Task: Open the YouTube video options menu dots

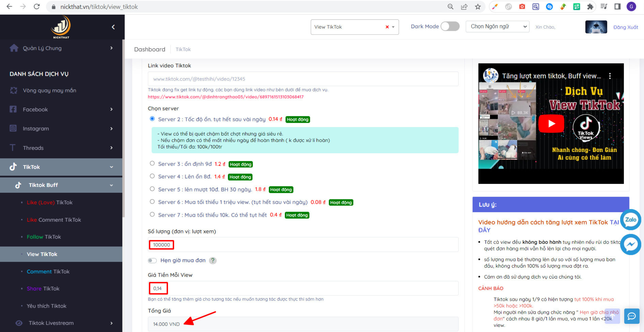Action: 610,76
